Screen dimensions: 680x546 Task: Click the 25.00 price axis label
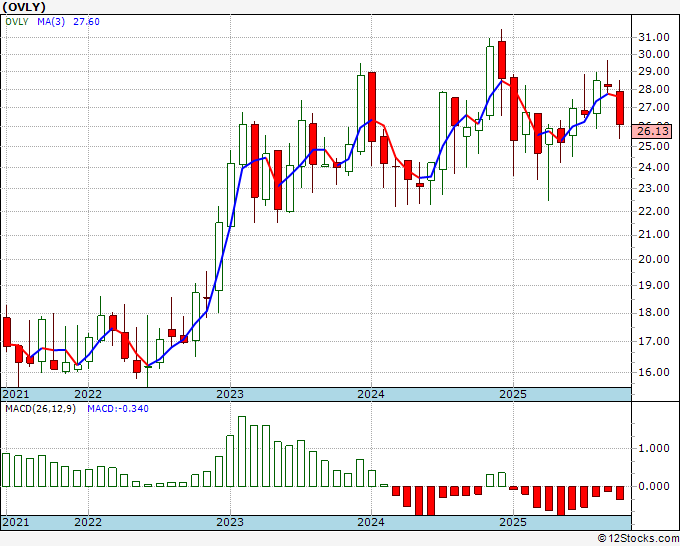tap(654, 146)
